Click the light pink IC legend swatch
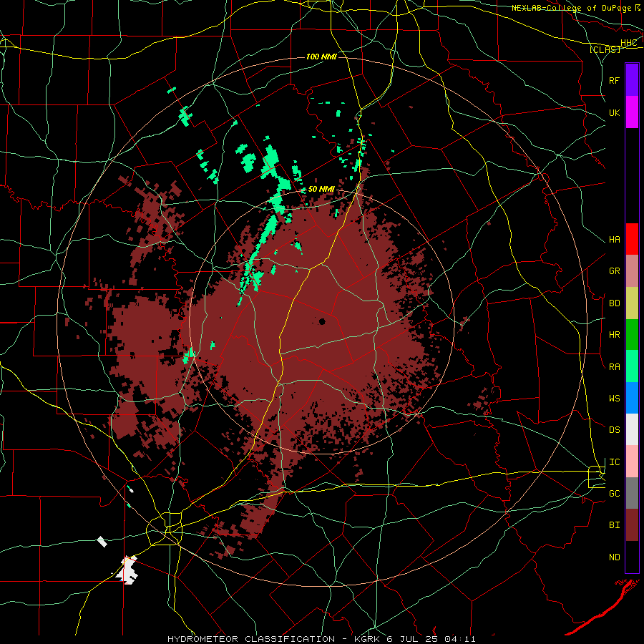 [x=632, y=462]
